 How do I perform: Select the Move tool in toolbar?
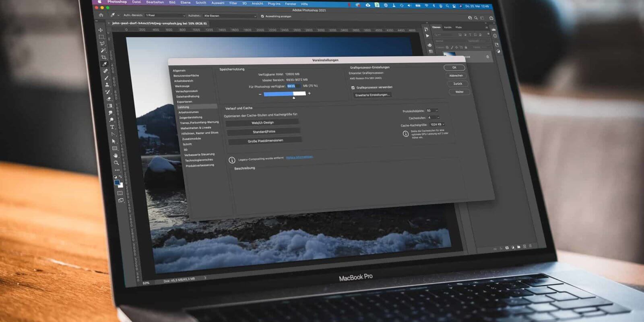click(100, 30)
